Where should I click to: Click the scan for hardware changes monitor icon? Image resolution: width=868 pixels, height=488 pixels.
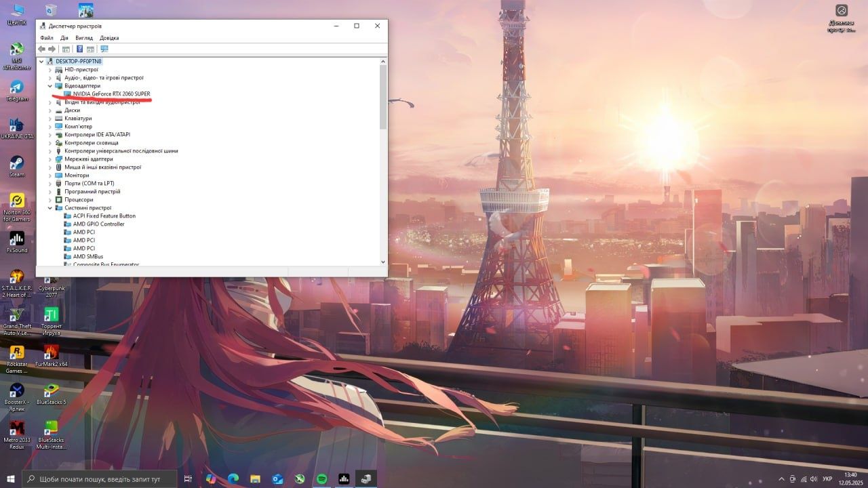(104, 49)
